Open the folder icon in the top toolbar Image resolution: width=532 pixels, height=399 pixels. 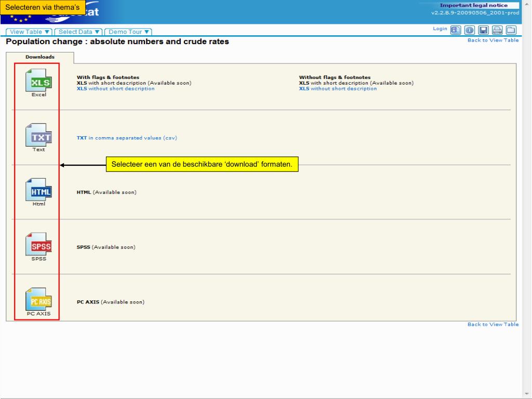pos(511,30)
